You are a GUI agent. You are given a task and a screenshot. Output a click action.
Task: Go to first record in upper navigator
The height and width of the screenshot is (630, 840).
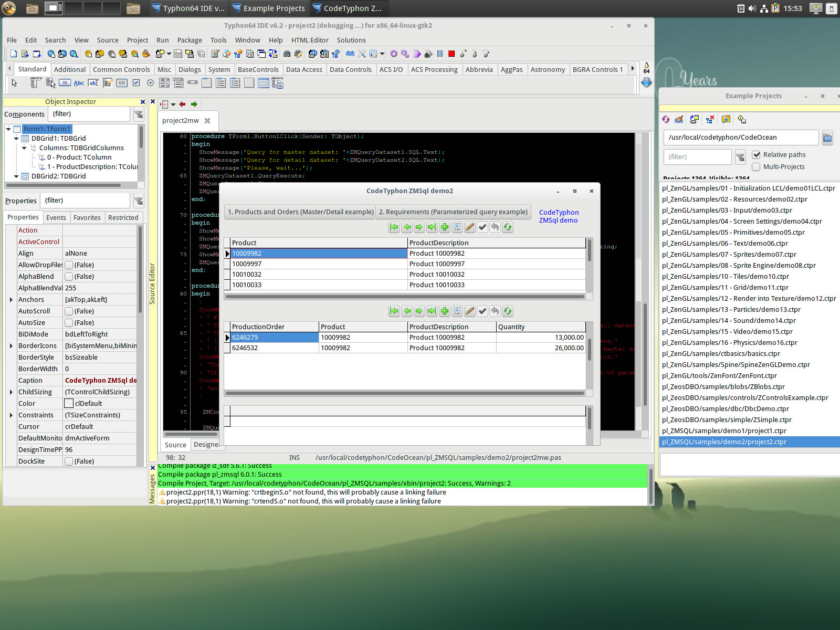[394, 227]
